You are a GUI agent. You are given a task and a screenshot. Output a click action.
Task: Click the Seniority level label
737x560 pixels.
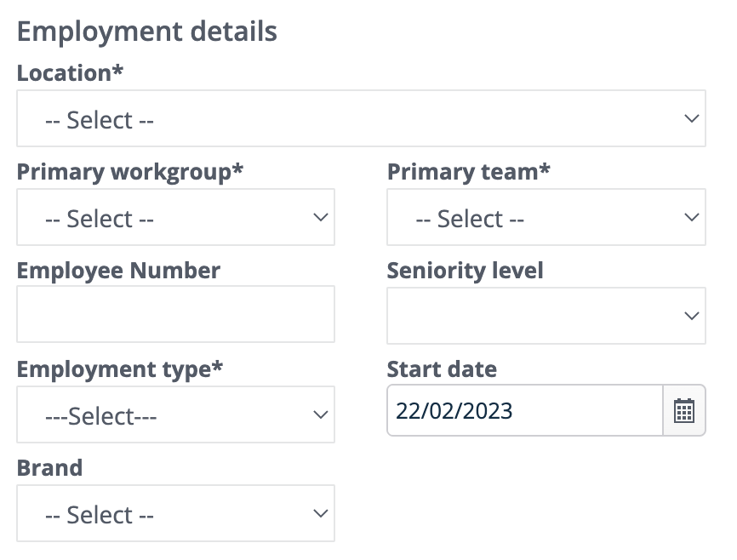(x=465, y=271)
